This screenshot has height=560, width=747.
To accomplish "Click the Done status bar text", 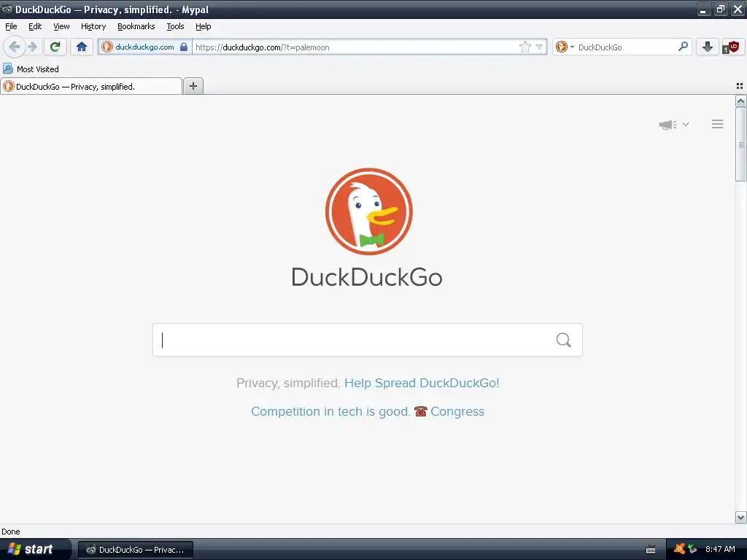I will (x=10, y=532).
